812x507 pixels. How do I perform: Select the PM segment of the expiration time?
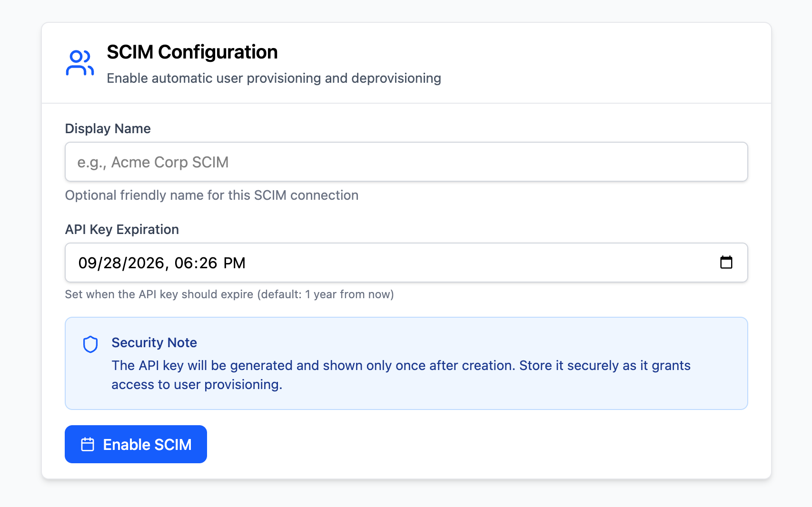(x=235, y=263)
